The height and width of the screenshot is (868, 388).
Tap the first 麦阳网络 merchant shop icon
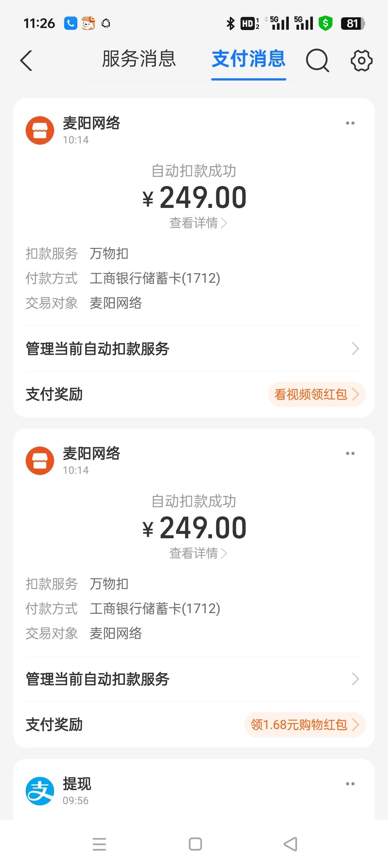pyautogui.click(x=40, y=130)
